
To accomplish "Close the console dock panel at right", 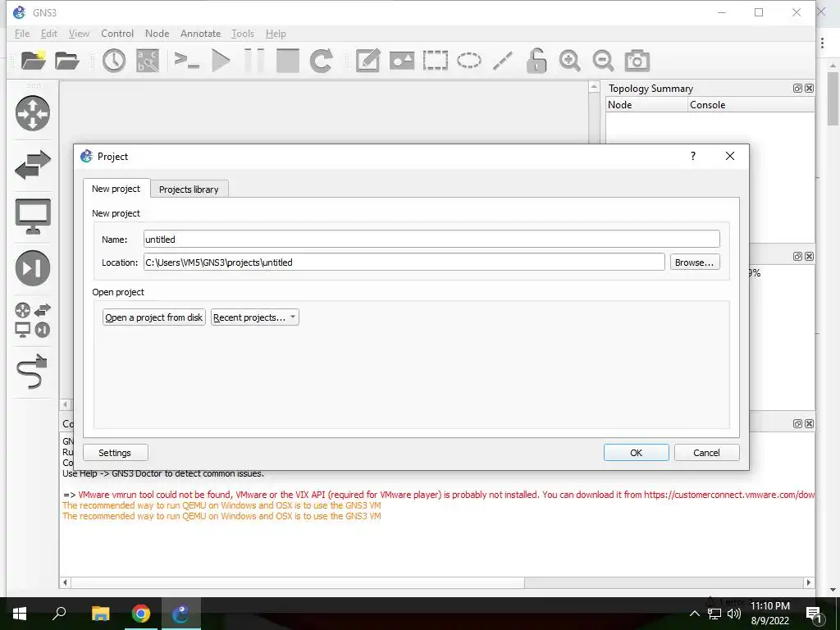I will (x=809, y=424).
